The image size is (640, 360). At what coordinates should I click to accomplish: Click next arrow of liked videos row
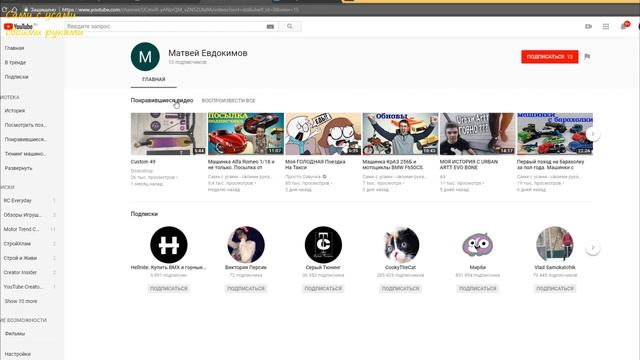pyautogui.click(x=593, y=134)
